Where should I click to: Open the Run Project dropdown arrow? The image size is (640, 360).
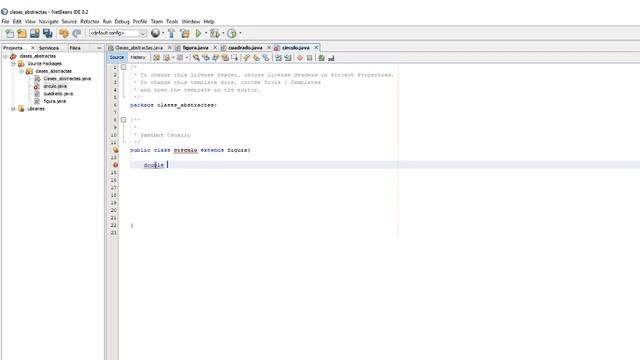tap(206, 33)
